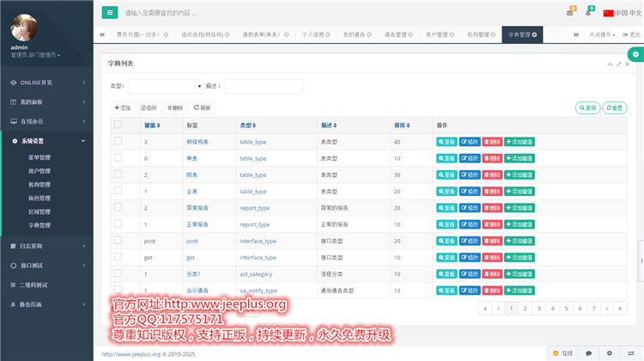Open the mail envelope notifications icon

click(x=569, y=13)
